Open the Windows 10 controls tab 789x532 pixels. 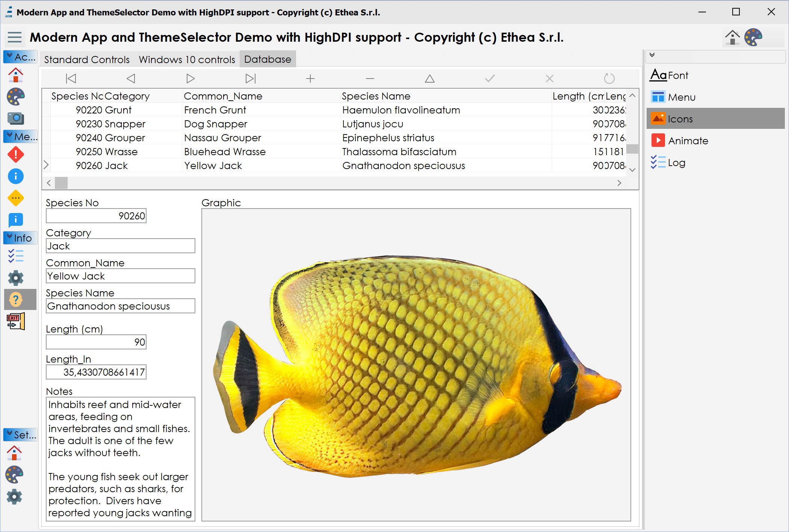pos(187,60)
